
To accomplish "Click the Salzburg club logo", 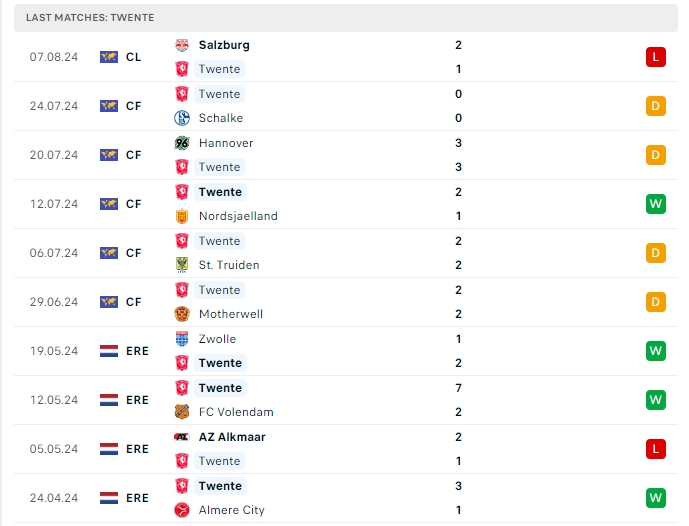I will (x=182, y=45).
